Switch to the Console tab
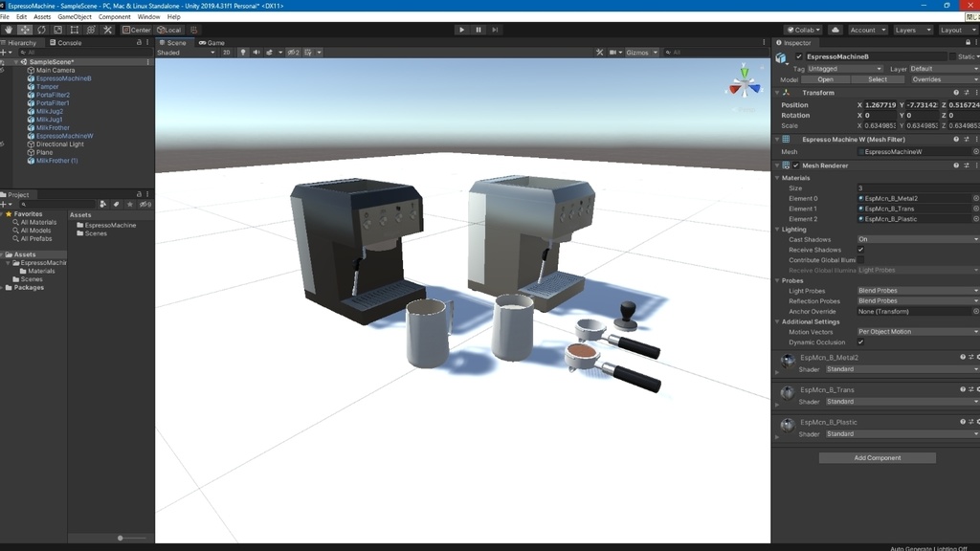The image size is (980, 551). tap(66, 42)
